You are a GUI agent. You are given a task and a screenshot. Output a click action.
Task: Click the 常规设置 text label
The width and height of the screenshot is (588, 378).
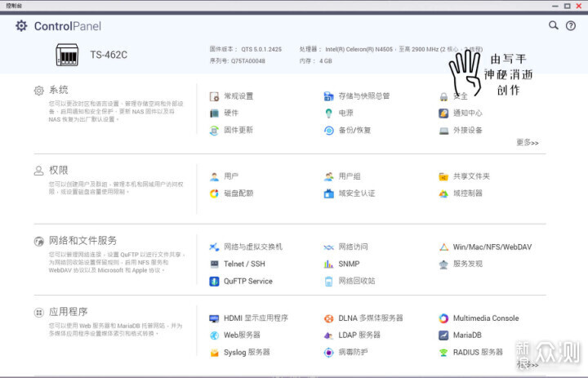(x=238, y=96)
